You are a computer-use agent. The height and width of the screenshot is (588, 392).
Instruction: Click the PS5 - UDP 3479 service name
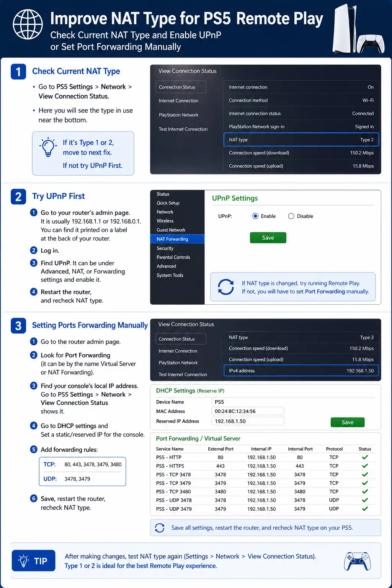[x=174, y=509]
